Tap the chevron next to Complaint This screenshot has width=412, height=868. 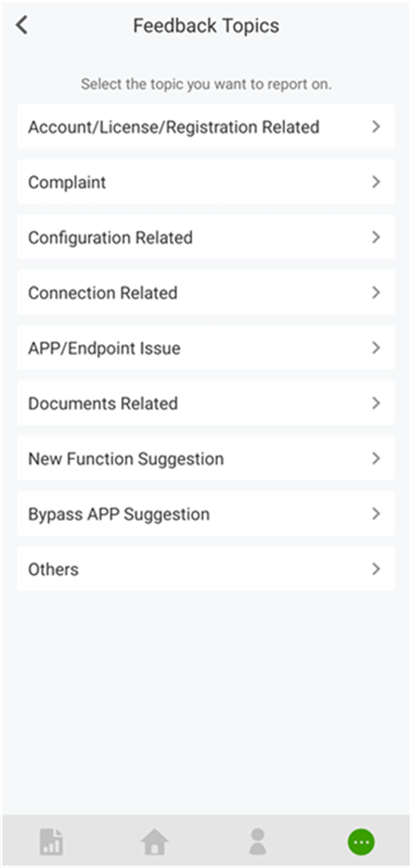point(376,181)
